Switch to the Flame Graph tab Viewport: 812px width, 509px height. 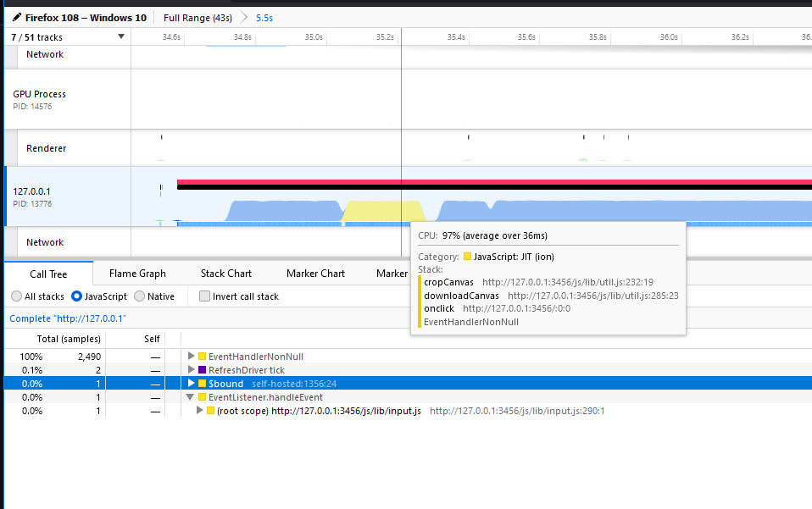click(x=140, y=273)
